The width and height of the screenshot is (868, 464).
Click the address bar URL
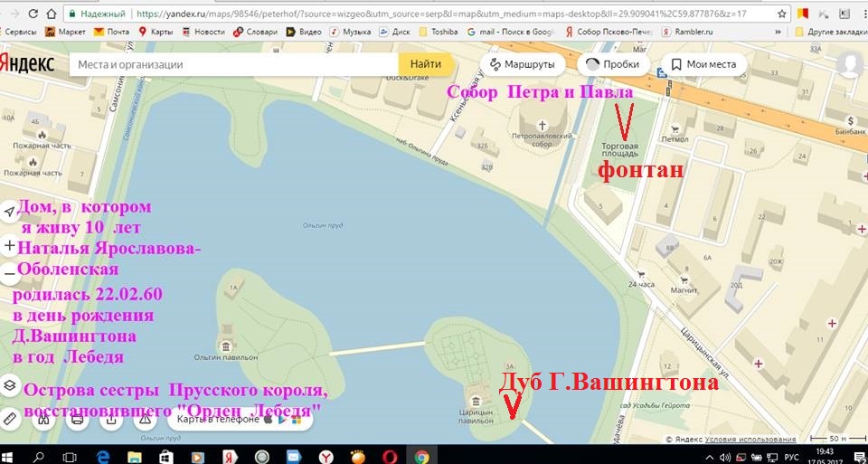click(440, 14)
